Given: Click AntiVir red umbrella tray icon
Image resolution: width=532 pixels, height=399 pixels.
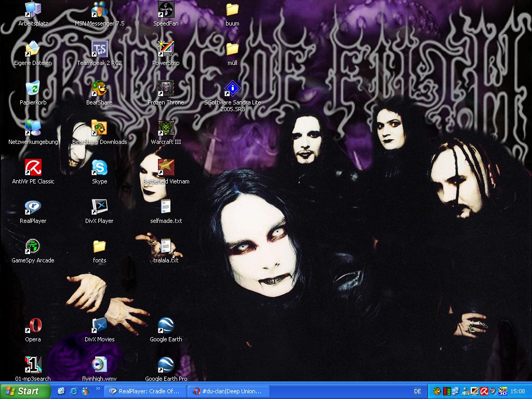Looking at the screenshot, I should [484, 391].
